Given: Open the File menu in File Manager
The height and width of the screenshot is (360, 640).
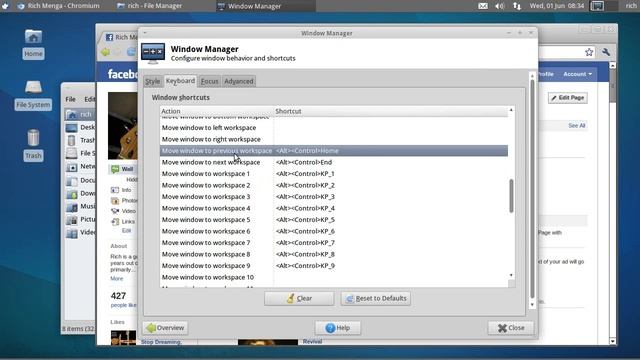Looking at the screenshot, I should pyautogui.click(x=71, y=99).
